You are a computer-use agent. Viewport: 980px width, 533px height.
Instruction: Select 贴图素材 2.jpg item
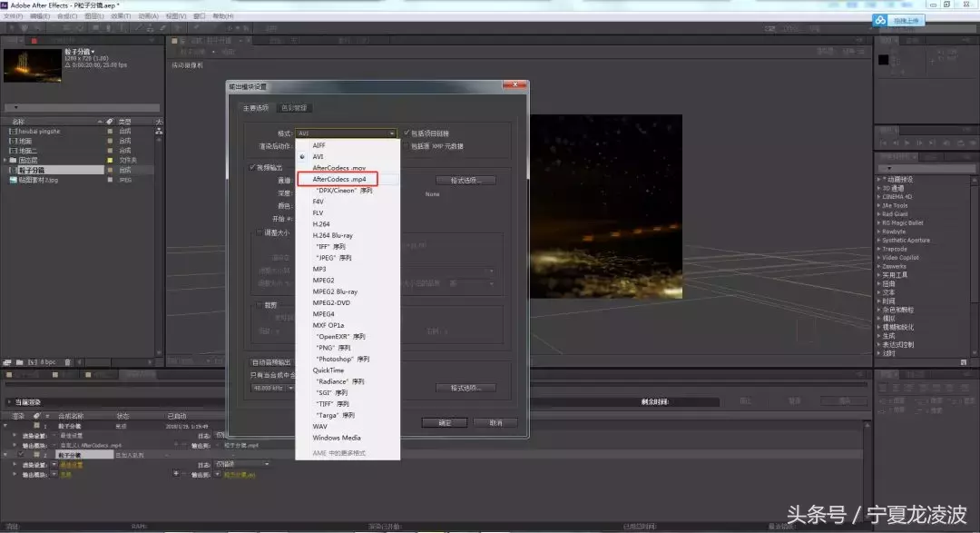tap(37, 180)
